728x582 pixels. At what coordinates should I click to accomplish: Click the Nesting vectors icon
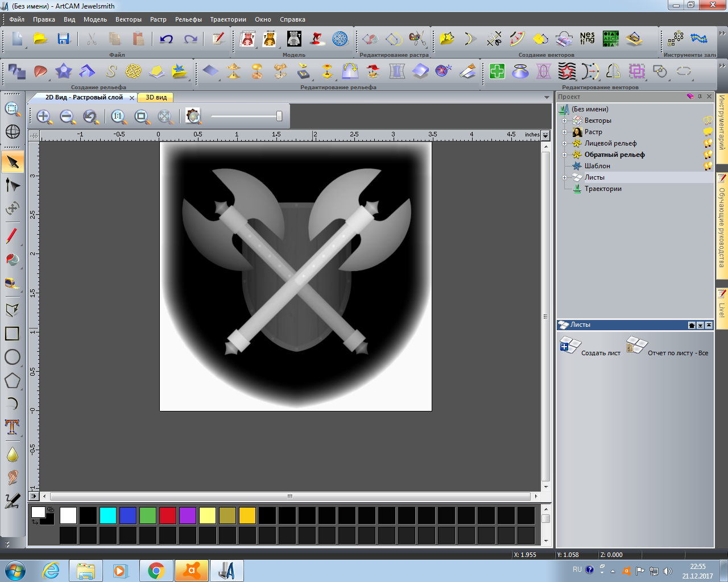pyautogui.click(x=588, y=39)
